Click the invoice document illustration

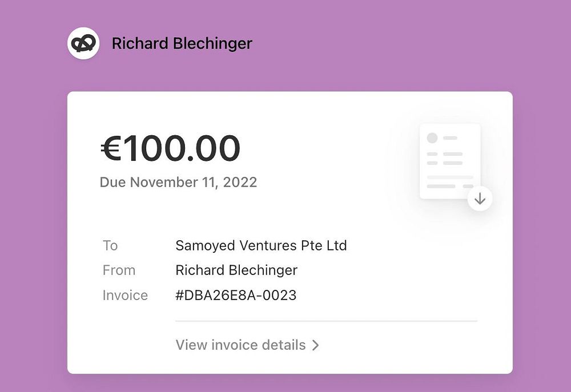pos(449,161)
